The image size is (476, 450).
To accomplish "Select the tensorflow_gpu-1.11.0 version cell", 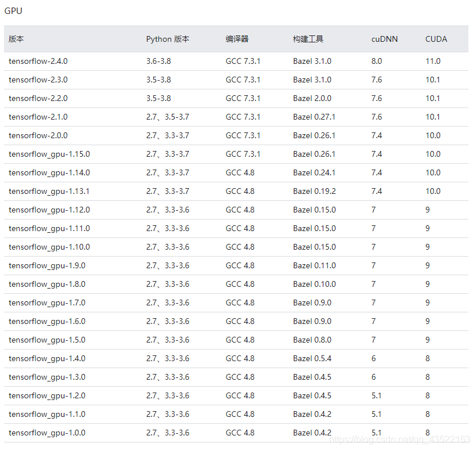I will point(49,228).
